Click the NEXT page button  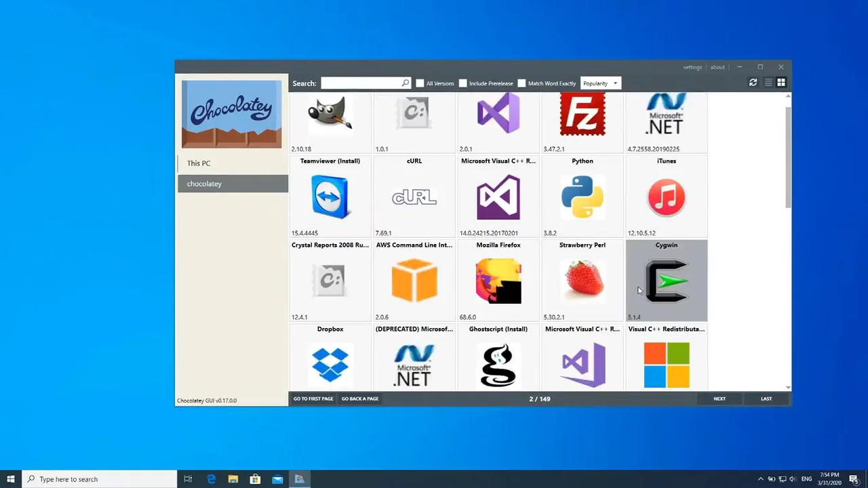click(x=719, y=399)
